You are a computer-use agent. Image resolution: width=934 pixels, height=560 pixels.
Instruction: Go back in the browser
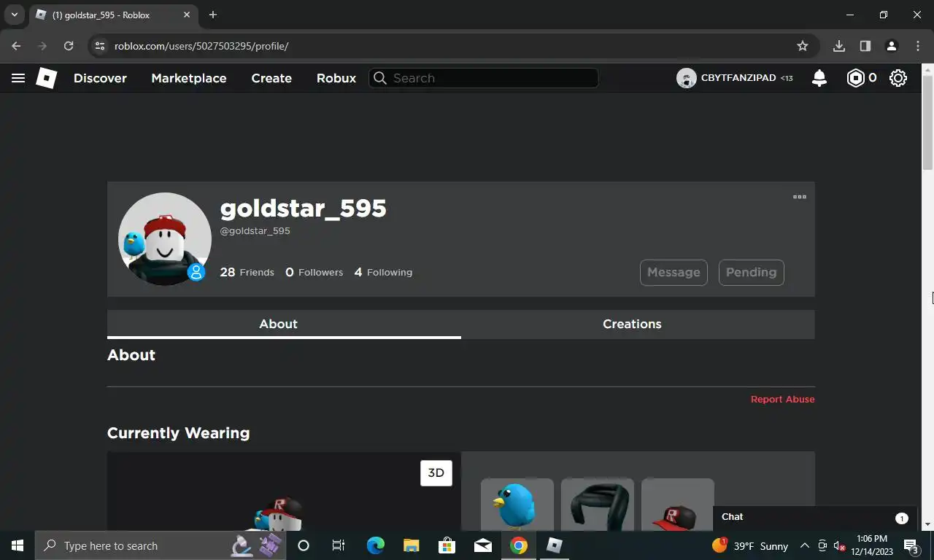[16, 46]
